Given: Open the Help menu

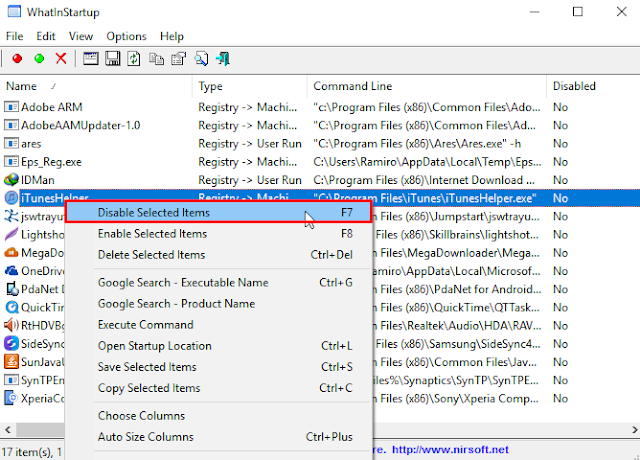Looking at the screenshot, I should [172, 36].
